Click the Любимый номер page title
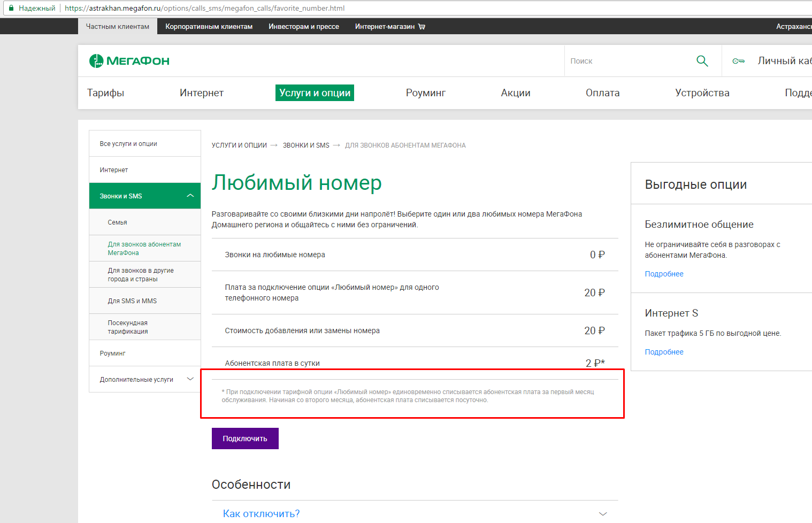 point(297,183)
